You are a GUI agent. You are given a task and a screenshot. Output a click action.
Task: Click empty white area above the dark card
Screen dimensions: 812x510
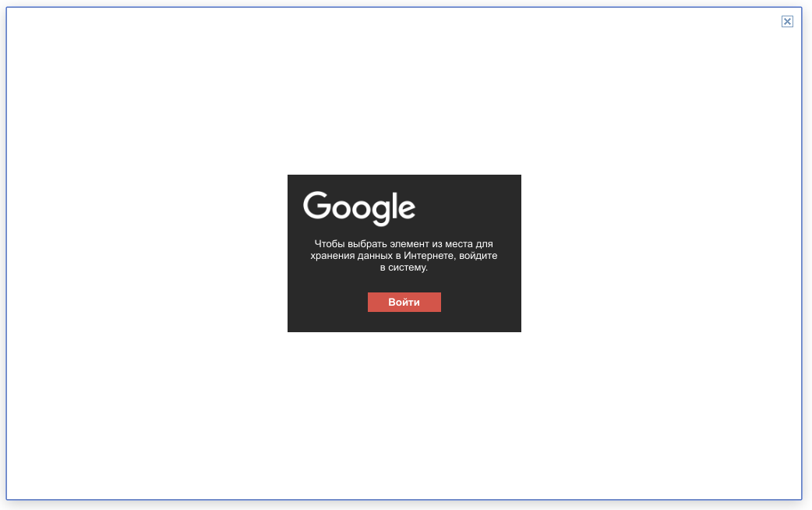point(404,94)
